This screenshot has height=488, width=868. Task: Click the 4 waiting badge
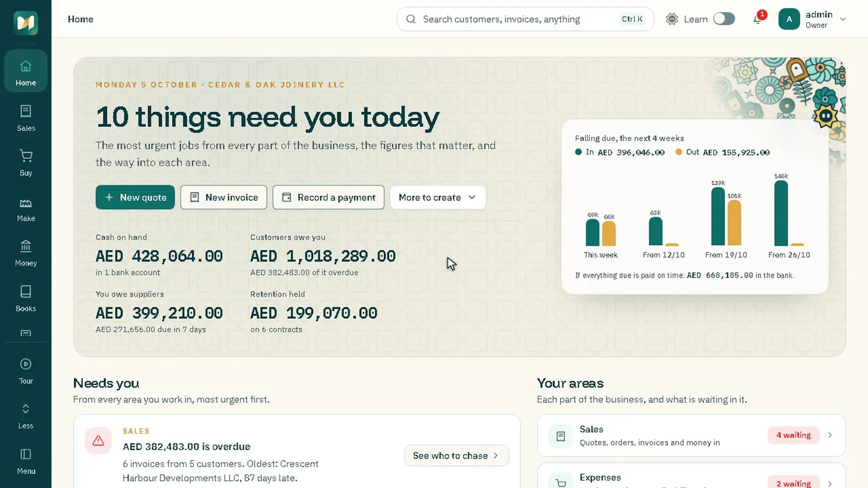[x=793, y=435]
